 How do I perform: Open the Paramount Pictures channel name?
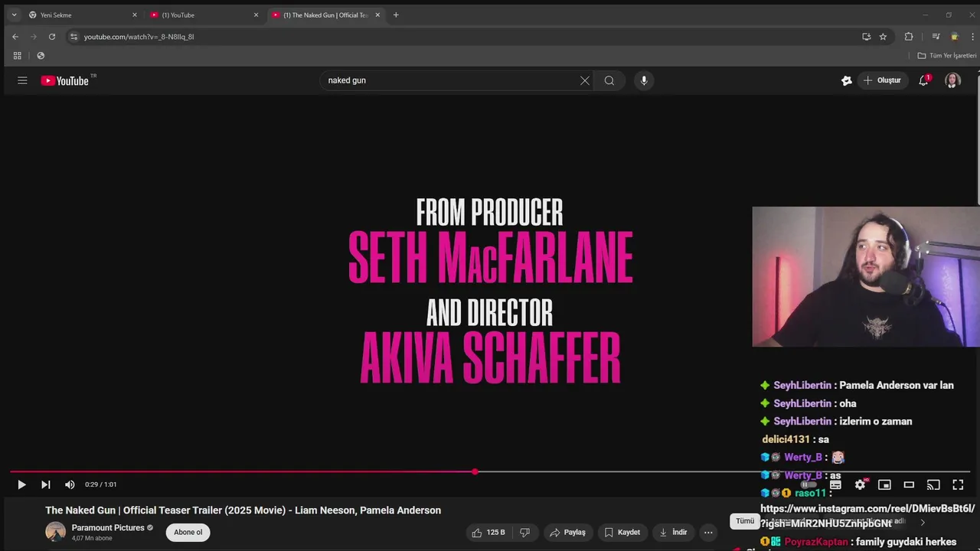tap(108, 528)
